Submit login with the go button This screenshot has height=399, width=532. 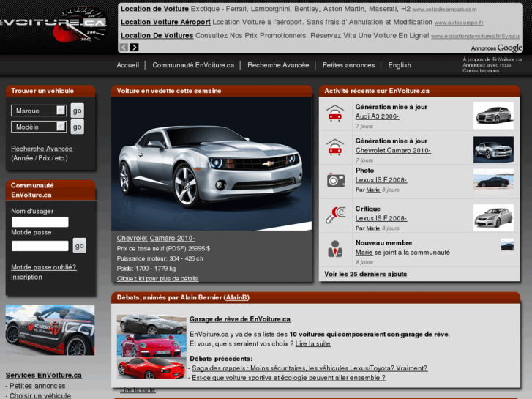click(79, 245)
